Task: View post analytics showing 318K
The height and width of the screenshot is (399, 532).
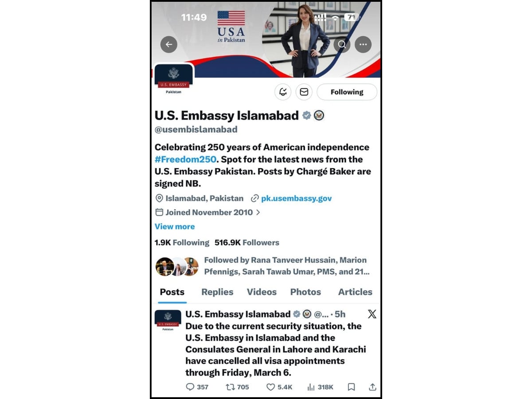Action: [x=320, y=387]
